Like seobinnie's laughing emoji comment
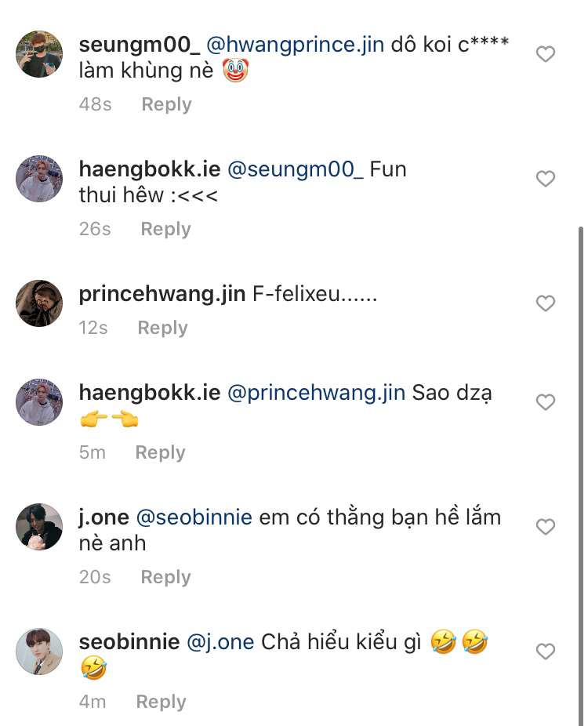Screen dimensions: 588x726 point(545,652)
